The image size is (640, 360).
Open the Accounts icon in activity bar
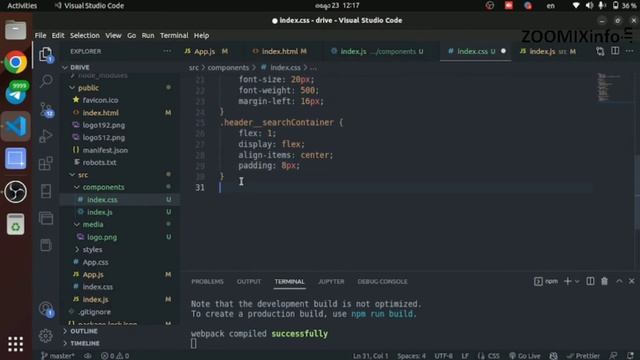click(x=46, y=309)
